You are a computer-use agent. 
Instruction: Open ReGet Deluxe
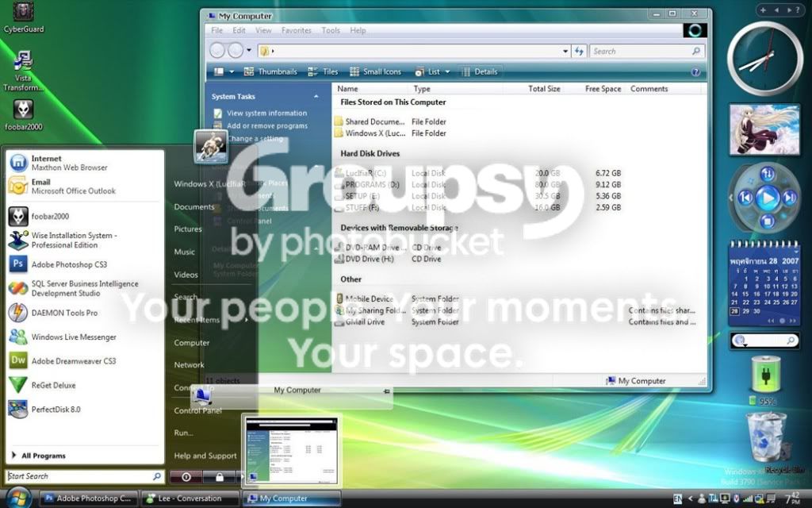(x=84, y=385)
